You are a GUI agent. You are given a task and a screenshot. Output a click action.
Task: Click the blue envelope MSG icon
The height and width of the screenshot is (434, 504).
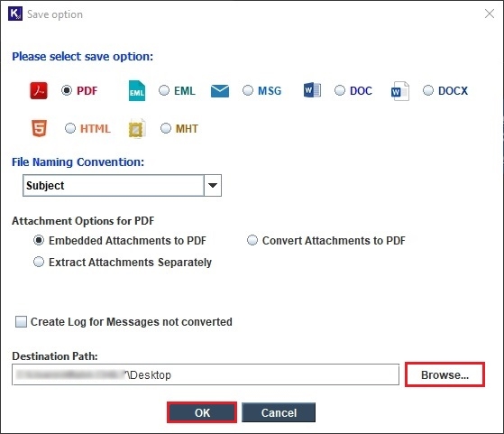tap(220, 91)
